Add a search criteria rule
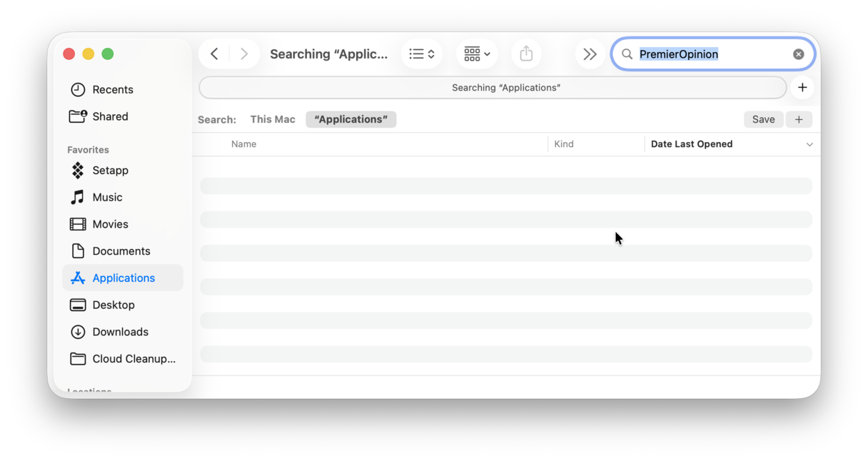This screenshot has height=461, width=868. pos(799,119)
